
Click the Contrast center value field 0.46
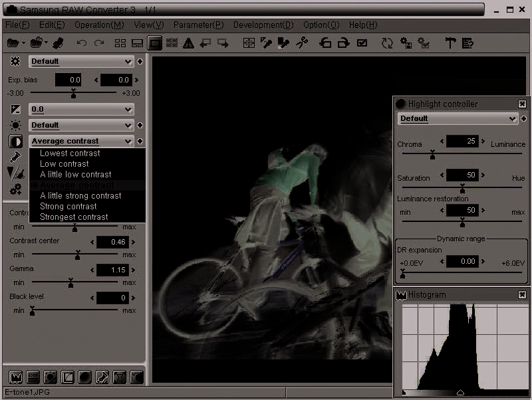(x=112, y=242)
